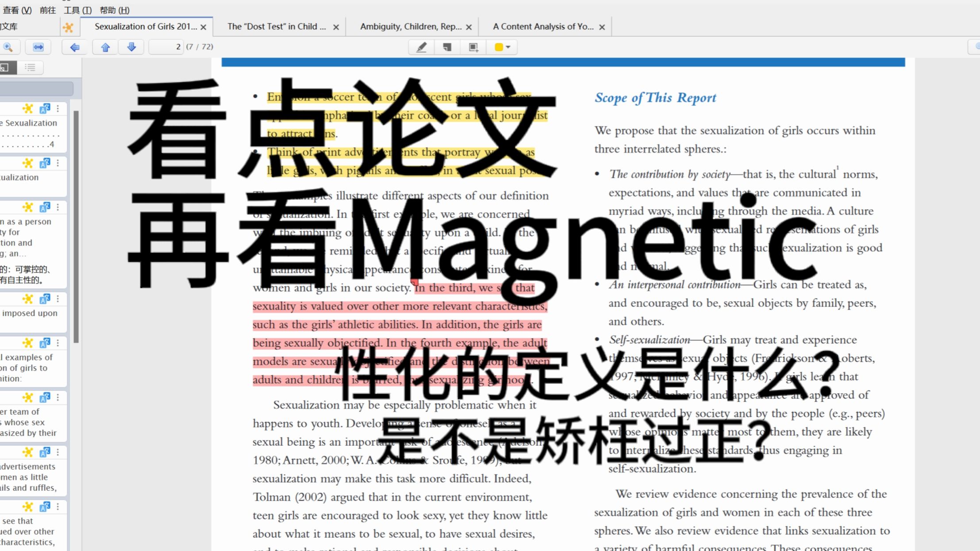Click star icon on 'see that' annotation
Image resolution: width=980 pixels, height=551 pixels.
click(28, 507)
